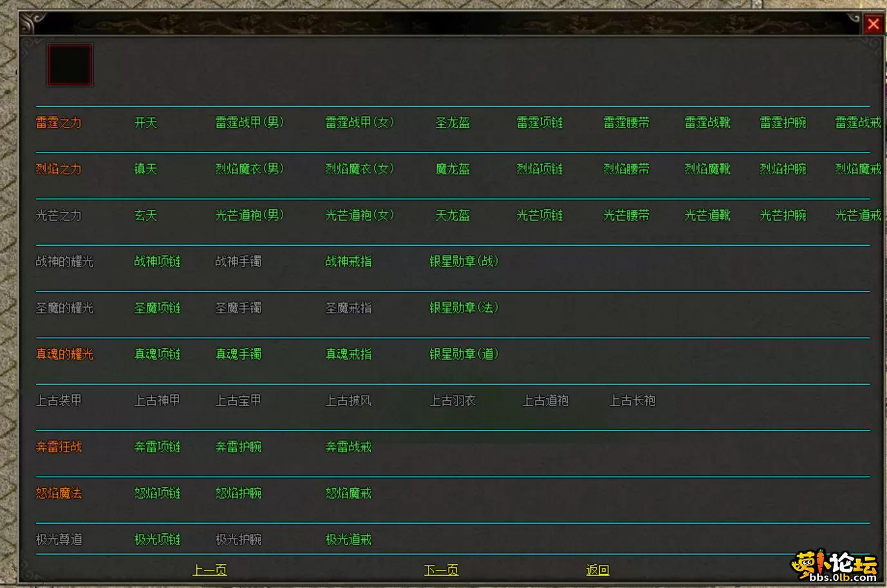
Task: Select the 烈焰之力 set label
Action: pyautogui.click(x=59, y=169)
